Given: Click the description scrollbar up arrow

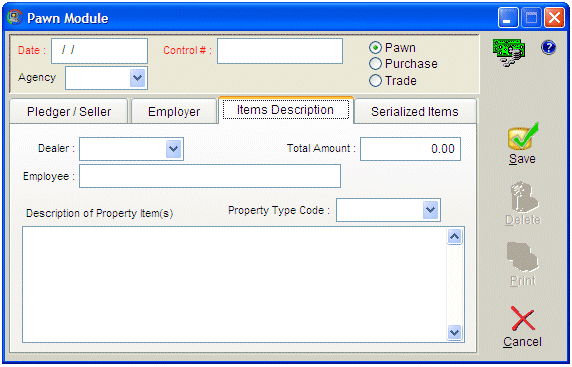Looking at the screenshot, I should 455,237.
